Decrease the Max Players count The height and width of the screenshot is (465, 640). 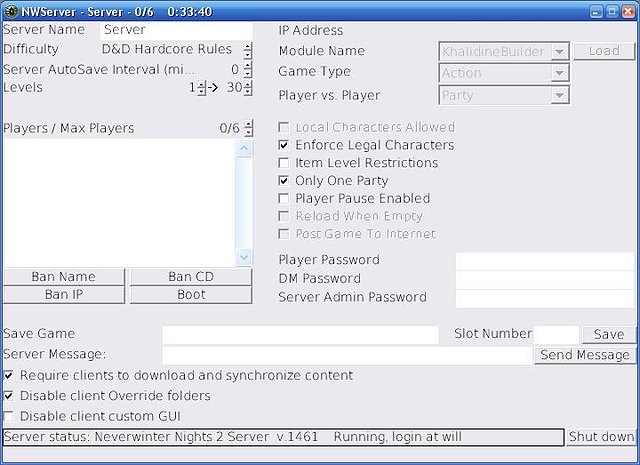(248, 132)
